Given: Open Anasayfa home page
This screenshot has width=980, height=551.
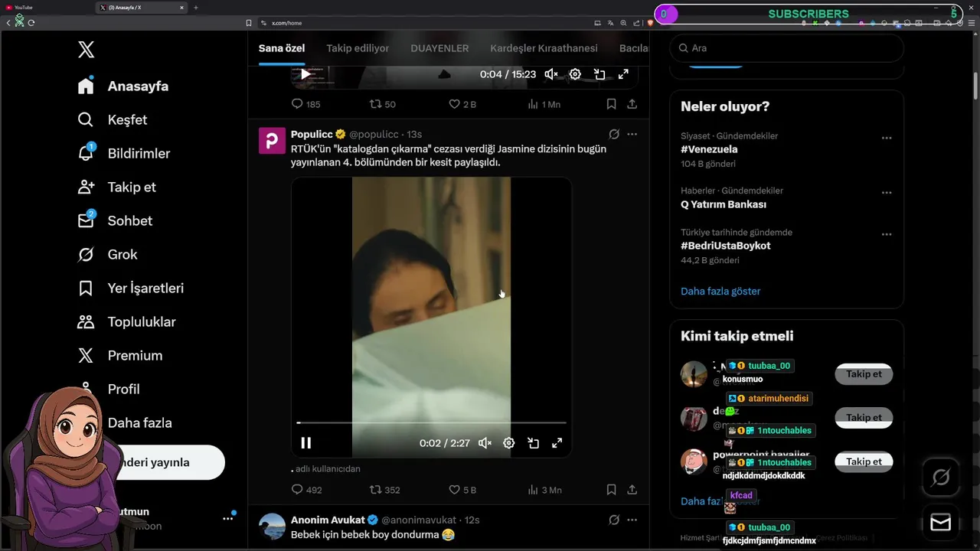Looking at the screenshot, I should point(122,86).
